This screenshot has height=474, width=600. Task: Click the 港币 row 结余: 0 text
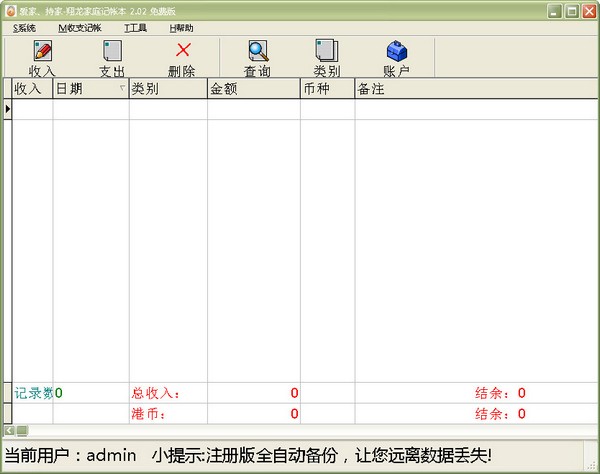[501, 414]
